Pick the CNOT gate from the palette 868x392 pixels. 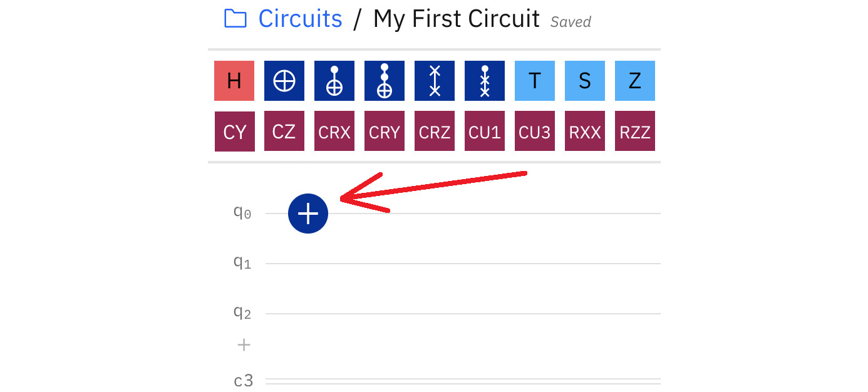(x=334, y=81)
